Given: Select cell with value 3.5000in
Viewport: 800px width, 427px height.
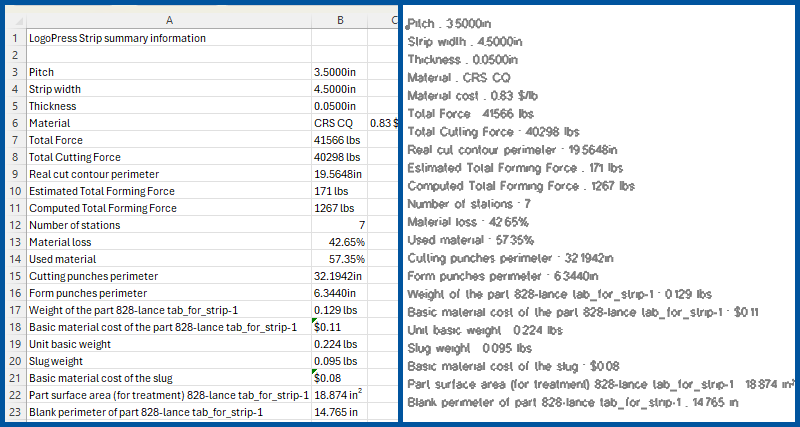Looking at the screenshot, I should coord(340,72).
